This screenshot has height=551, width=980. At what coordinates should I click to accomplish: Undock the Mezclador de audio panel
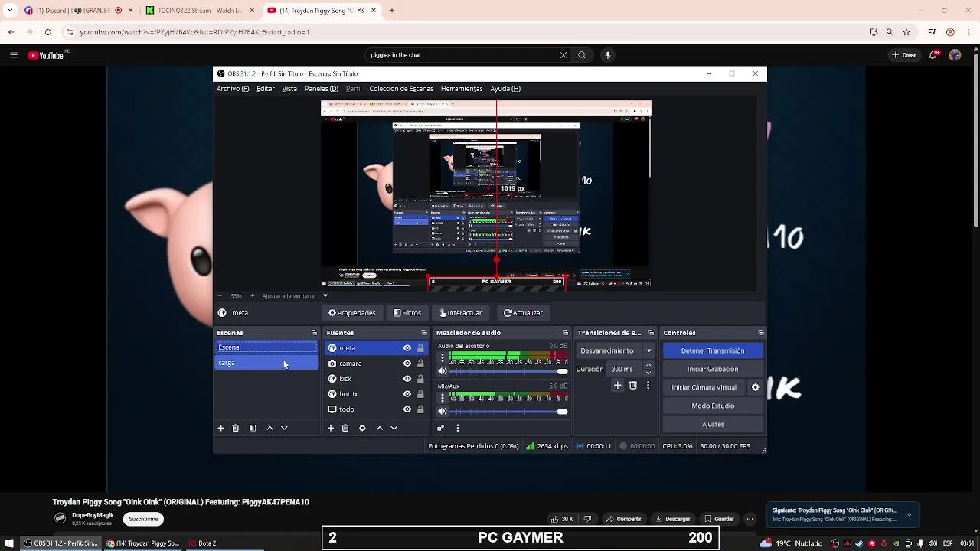pos(566,333)
